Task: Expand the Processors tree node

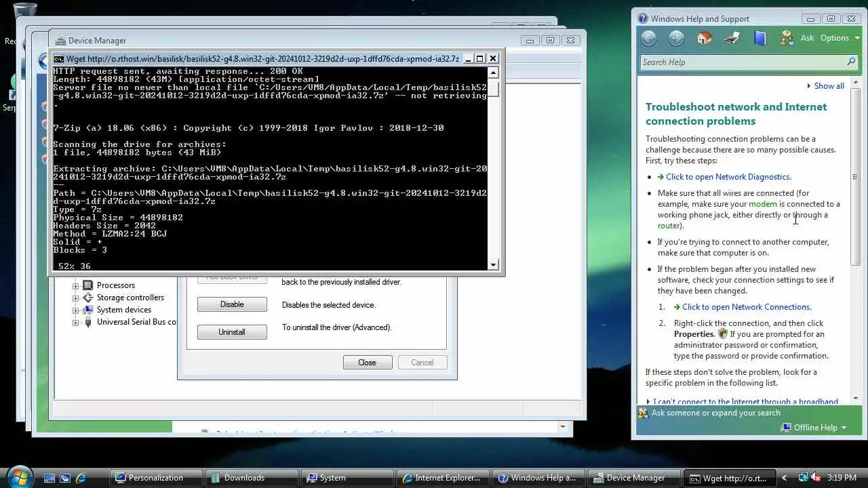Action: 76,285
